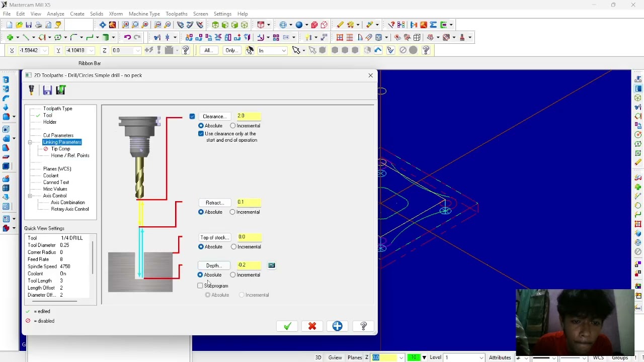Open the Analyze menu
Viewport: 644px width, 362px height.
[55, 14]
